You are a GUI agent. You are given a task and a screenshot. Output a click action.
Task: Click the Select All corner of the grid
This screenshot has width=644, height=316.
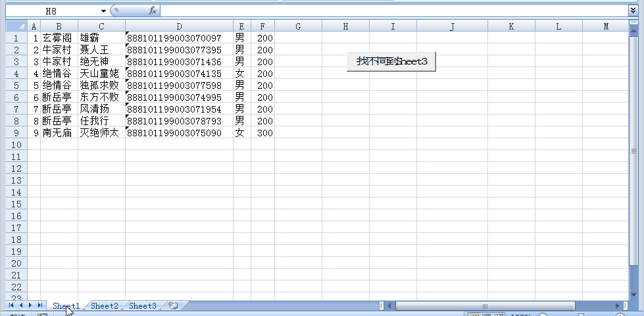click(x=16, y=26)
